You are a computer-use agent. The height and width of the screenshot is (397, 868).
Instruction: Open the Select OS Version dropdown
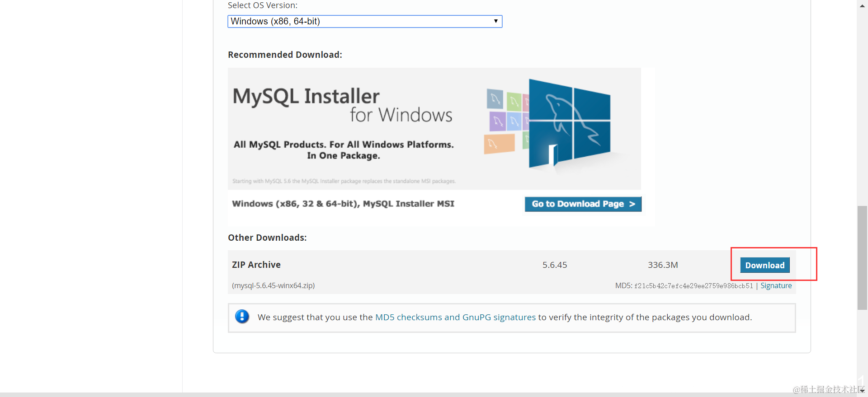click(365, 21)
